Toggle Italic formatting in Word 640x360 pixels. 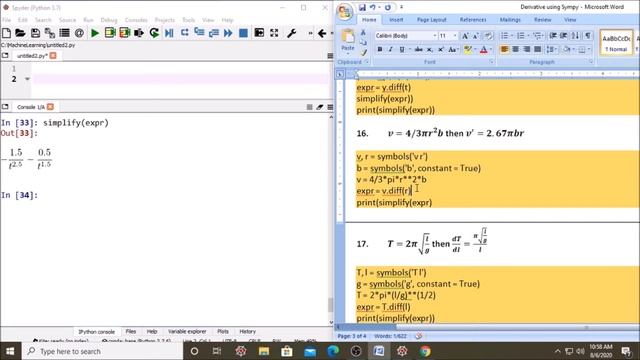pyautogui.click(x=391, y=49)
